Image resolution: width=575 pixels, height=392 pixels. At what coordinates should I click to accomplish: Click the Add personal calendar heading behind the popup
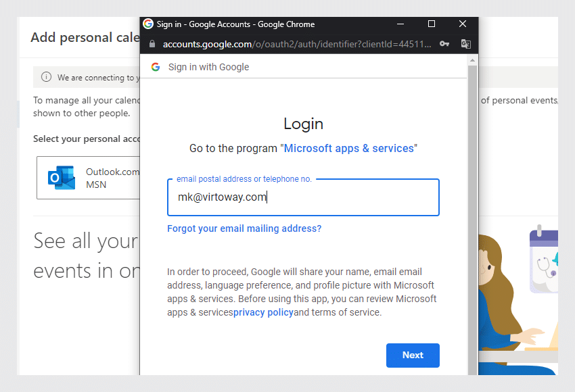[85, 37]
